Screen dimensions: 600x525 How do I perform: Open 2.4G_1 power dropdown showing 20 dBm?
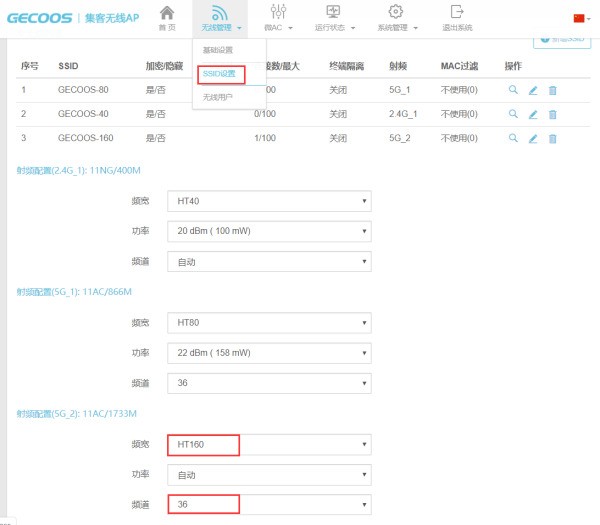(x=269, y=231)
